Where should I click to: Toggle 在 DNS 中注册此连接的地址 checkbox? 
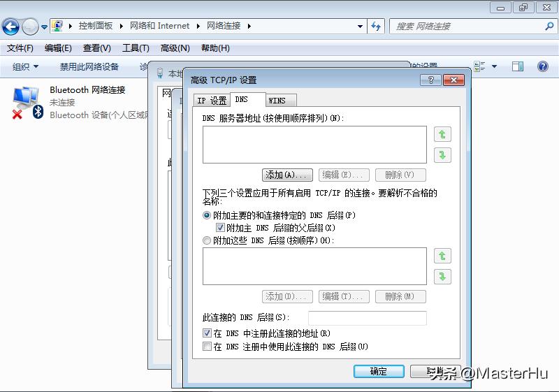point(207,333)
